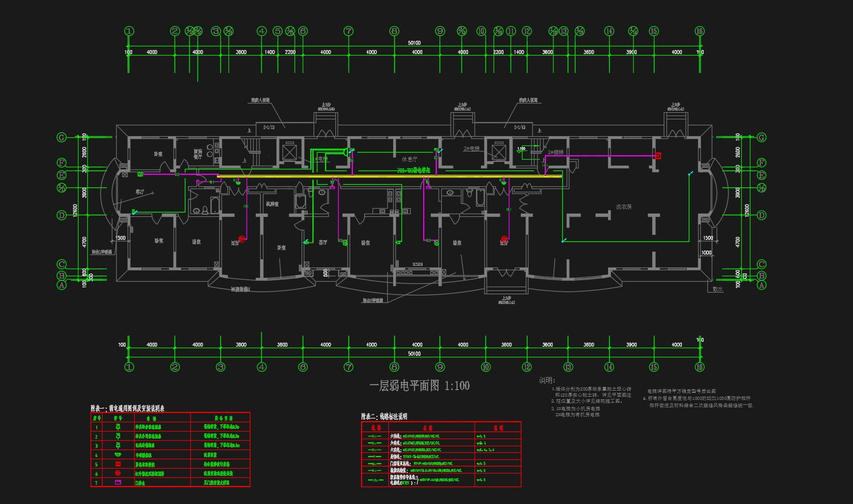The width and height of the screenshot is (853, 504).
Task: Click the 厨房餐厅 room label
Action: coord(198,154)
